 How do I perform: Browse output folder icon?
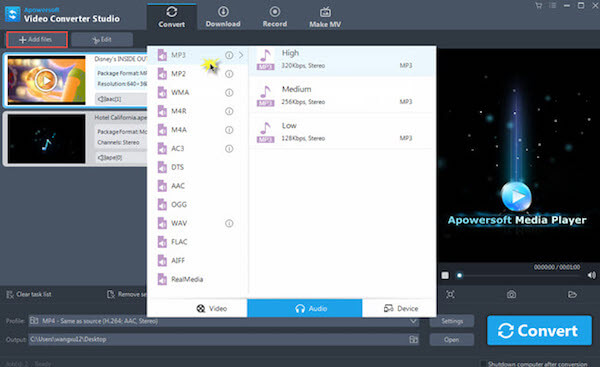[x=414, y=339]
